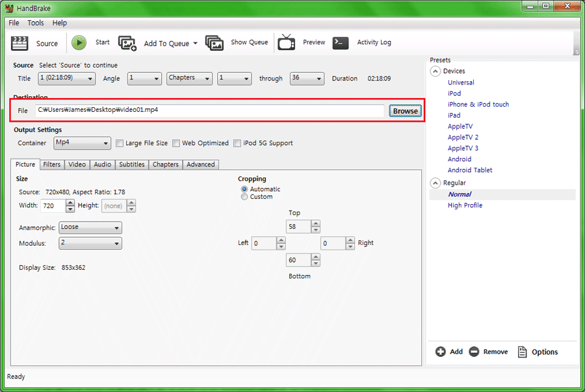585x392 pixels.
Task: Select the iPhone & iPod touch preset
Action: click(x=478, y=105)
